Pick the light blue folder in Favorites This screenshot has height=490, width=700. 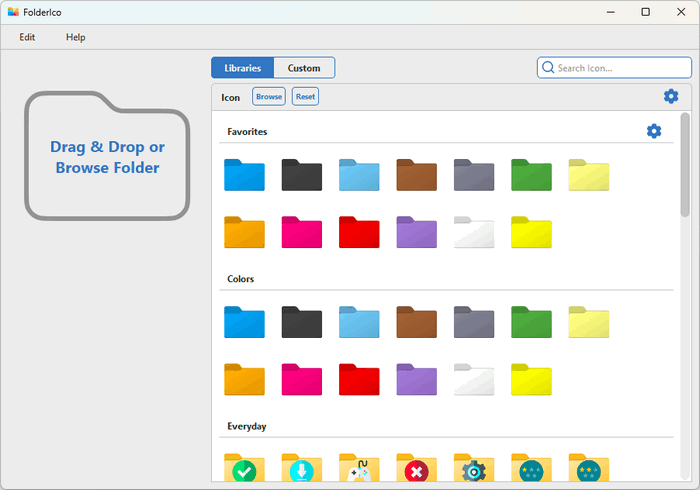tap(359, 175)
